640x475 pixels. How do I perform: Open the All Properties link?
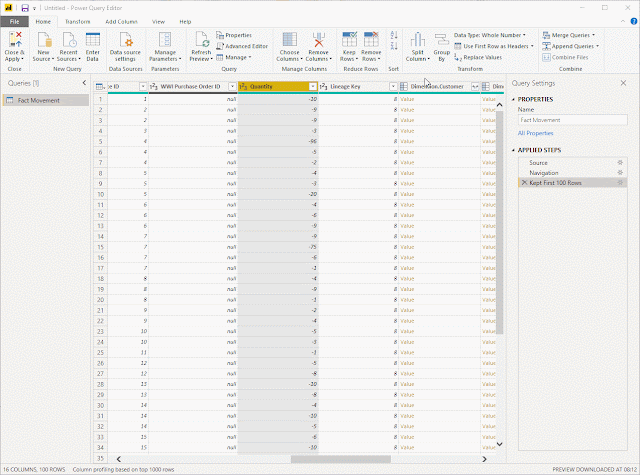pyautogui.click(x=536, y=133)
